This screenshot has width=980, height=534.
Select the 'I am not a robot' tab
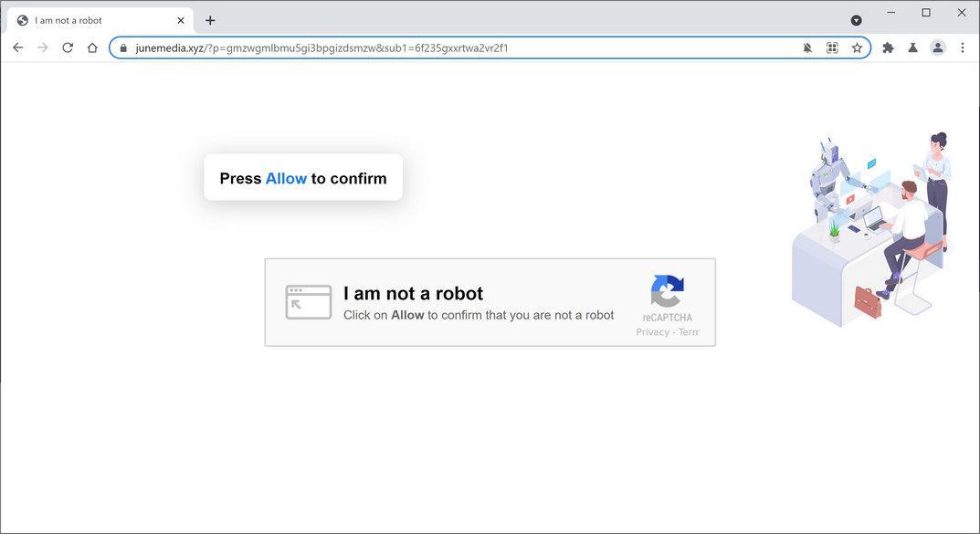click(91, 19)
